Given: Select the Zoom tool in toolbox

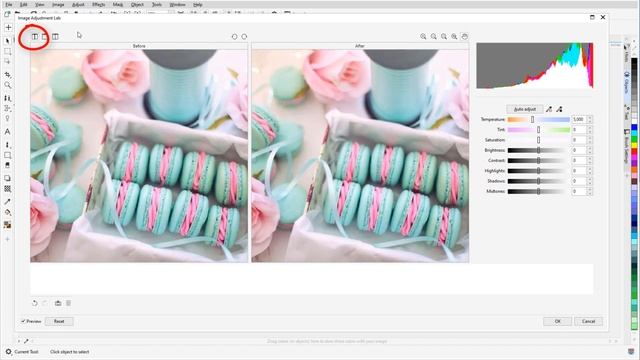Looking at the screenshot, I should [7, 85].
